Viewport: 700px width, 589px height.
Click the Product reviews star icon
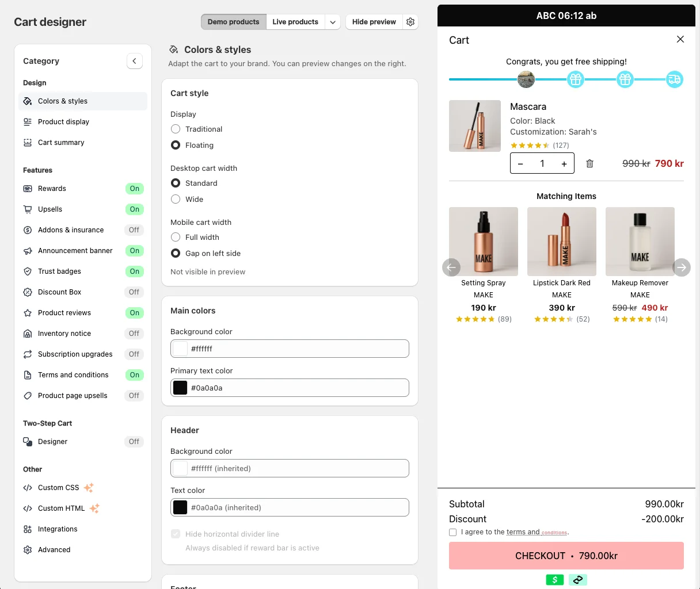(x=28, y=313)
